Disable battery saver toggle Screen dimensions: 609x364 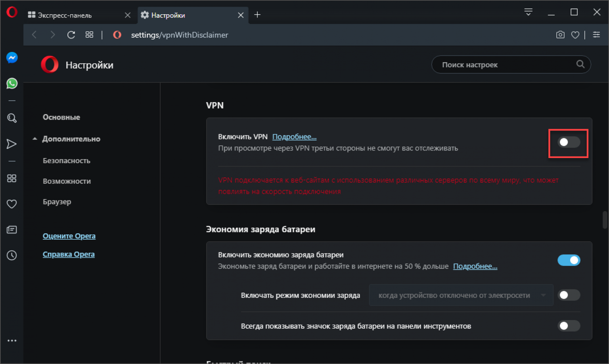pyautogui.click(x=569, y=260)
